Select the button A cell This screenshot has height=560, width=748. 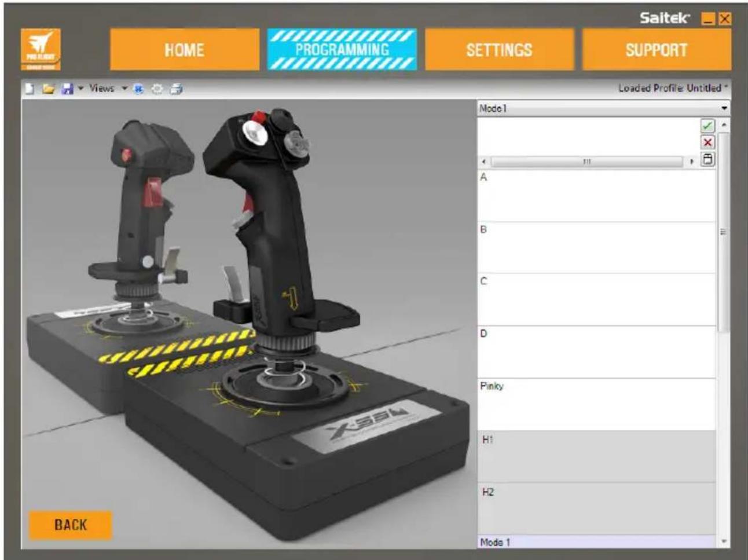[596, 196]
